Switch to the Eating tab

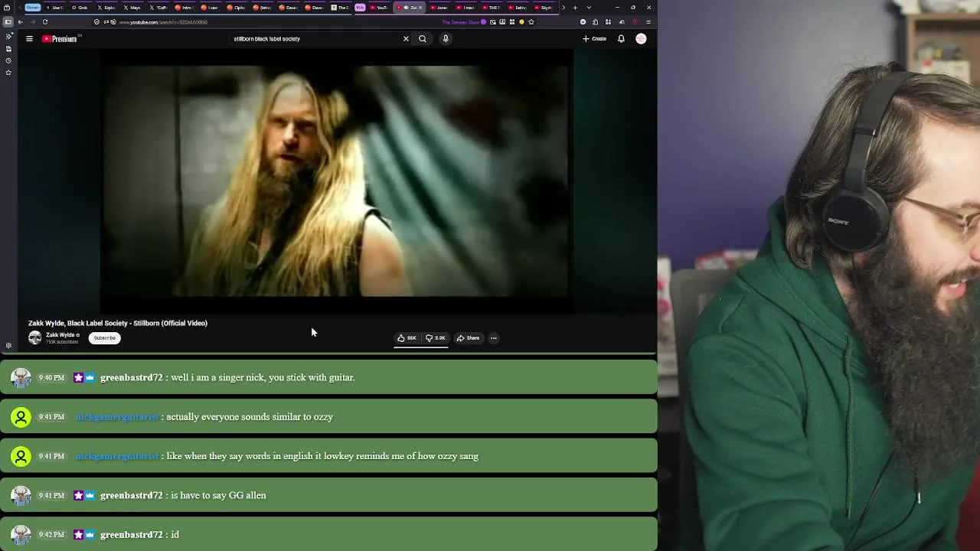[518, 8]
